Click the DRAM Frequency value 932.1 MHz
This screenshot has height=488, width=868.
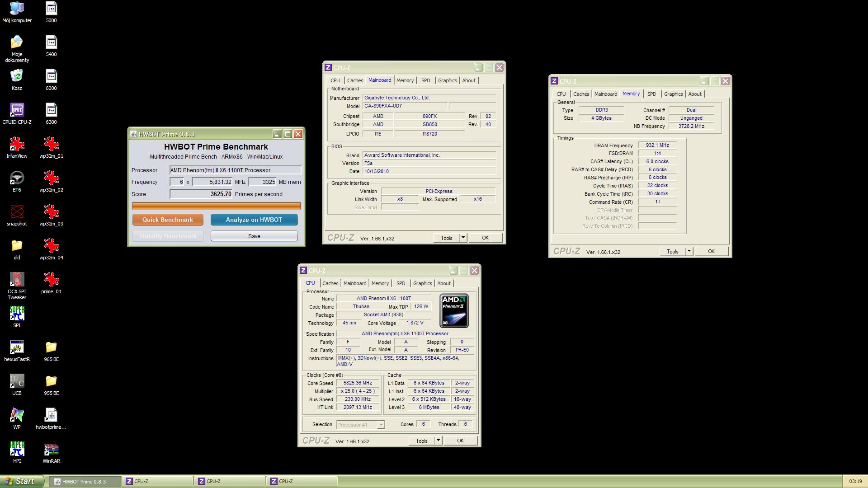point(657,145)
